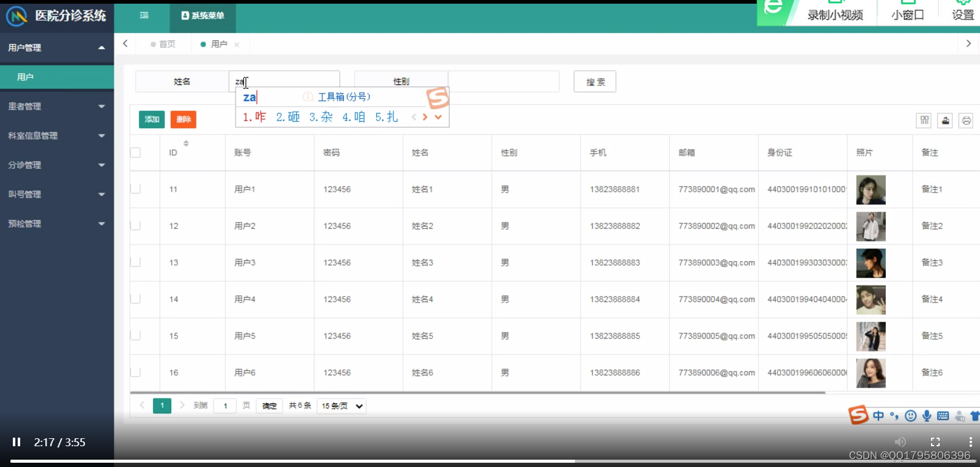Open the photo thumbnail for 姓名6
This screenshot has width=980, height=467.
(x=871, y=373)
